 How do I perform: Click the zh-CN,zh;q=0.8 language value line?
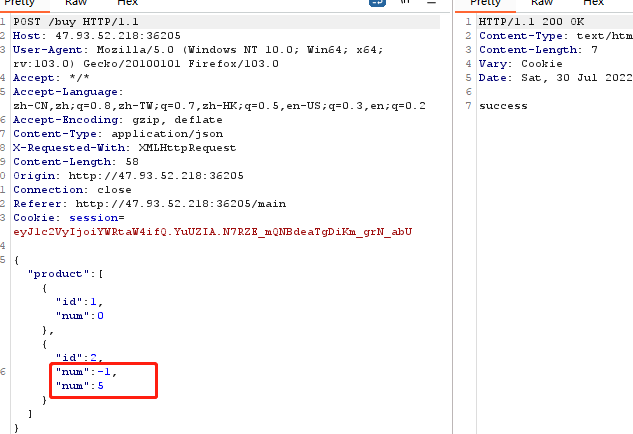click(x=219, y=106)
